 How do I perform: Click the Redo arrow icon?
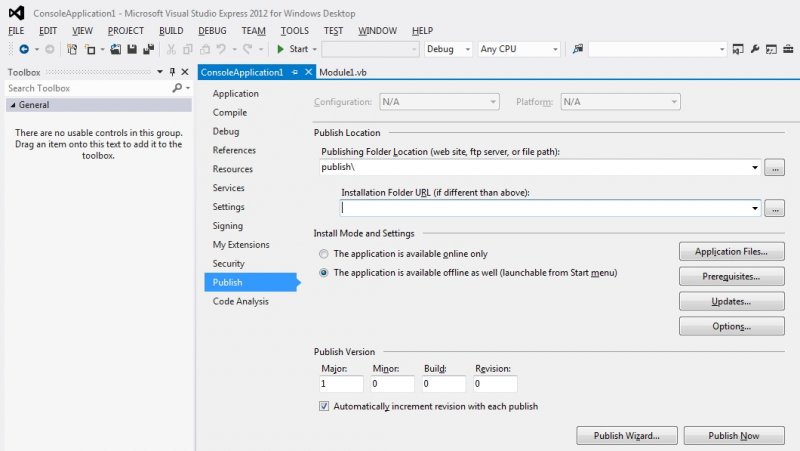pos(247,49)
